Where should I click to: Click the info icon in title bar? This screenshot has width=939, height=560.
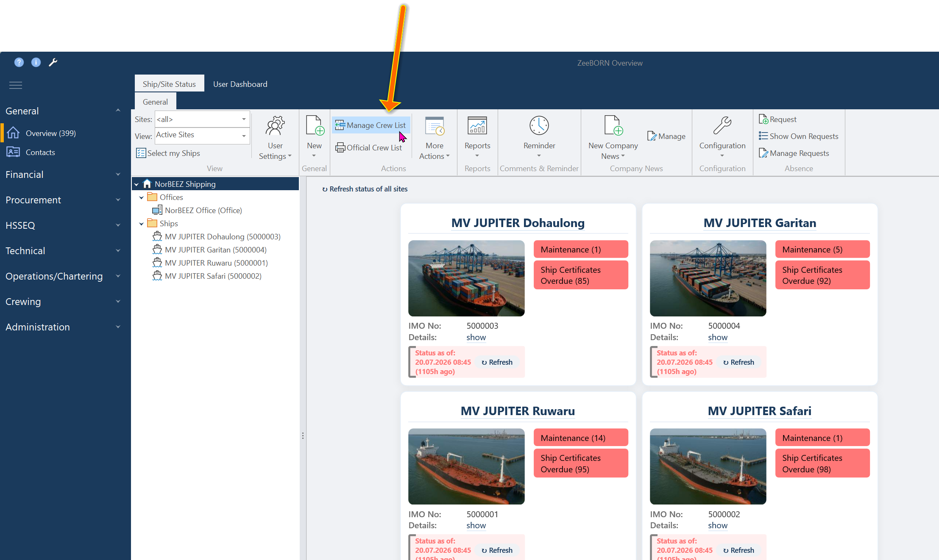pos(36,62)
